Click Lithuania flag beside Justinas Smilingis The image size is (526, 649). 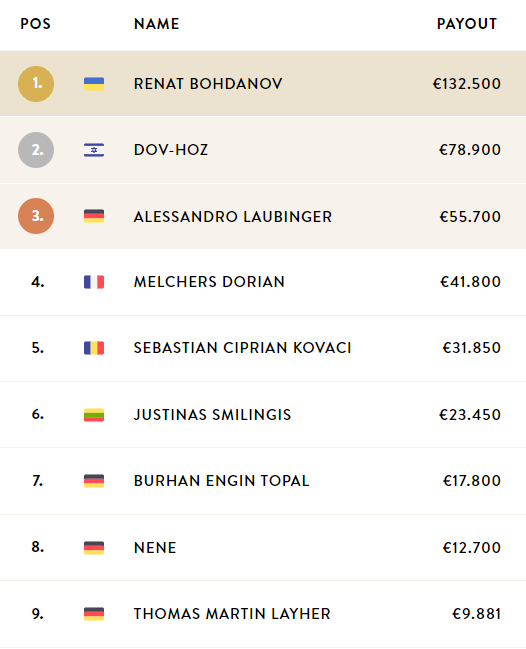(94, 415)
